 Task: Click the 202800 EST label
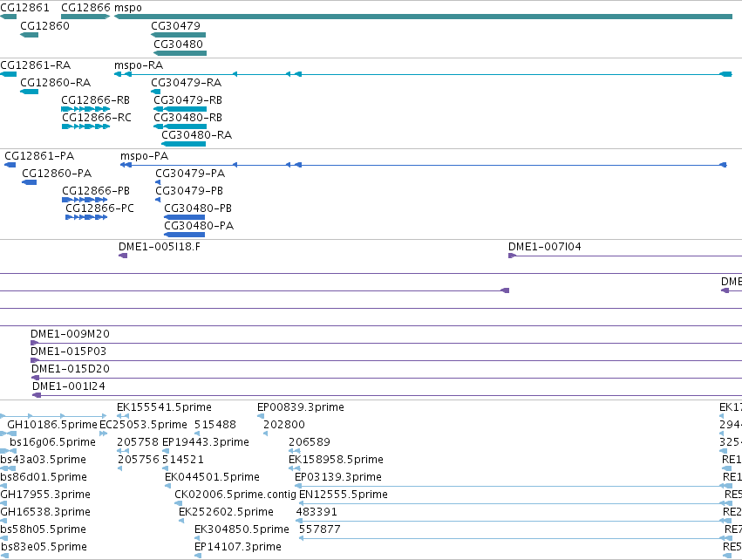point(284,425)
